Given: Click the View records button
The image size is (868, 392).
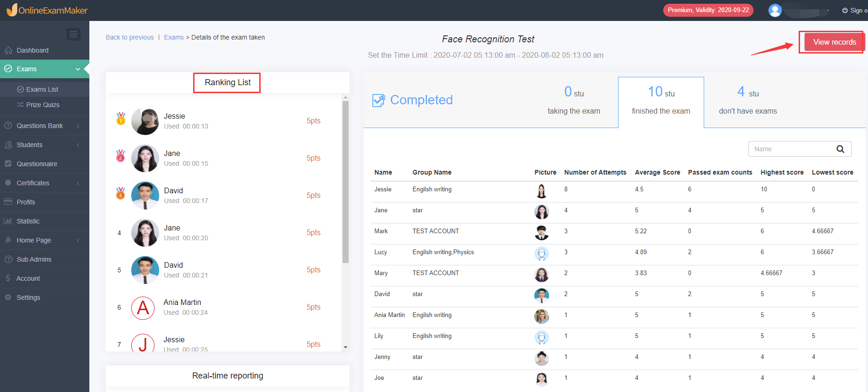Looking at the screenshot, I should 834,42.
